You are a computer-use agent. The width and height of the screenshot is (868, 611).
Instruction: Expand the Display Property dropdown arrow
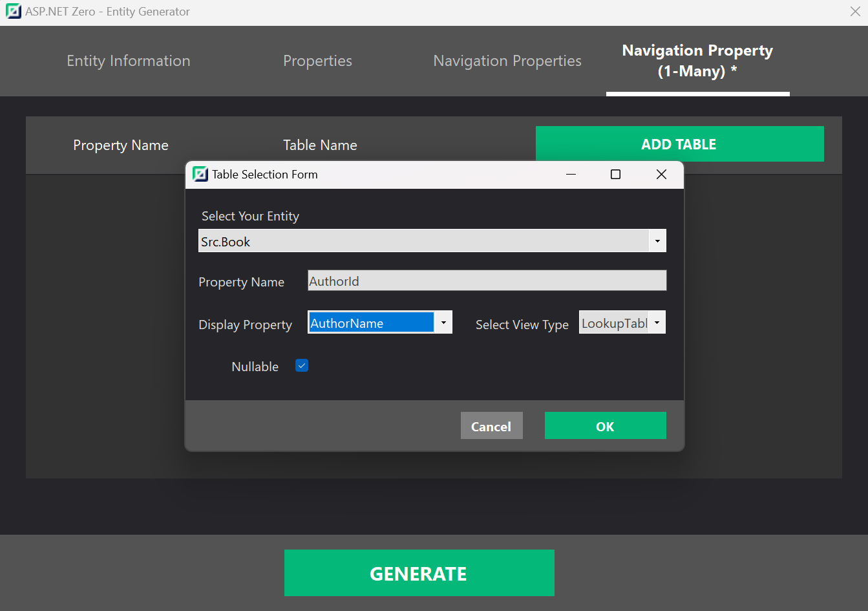443,323
